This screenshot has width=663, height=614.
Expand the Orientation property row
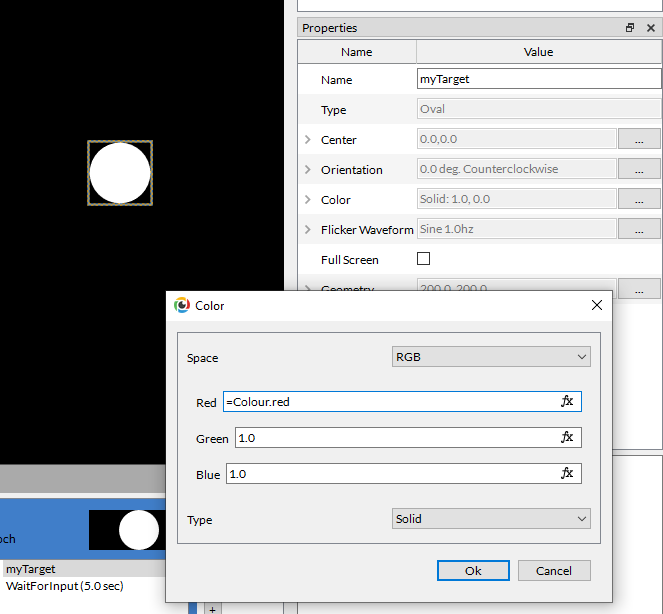(308, 170)
